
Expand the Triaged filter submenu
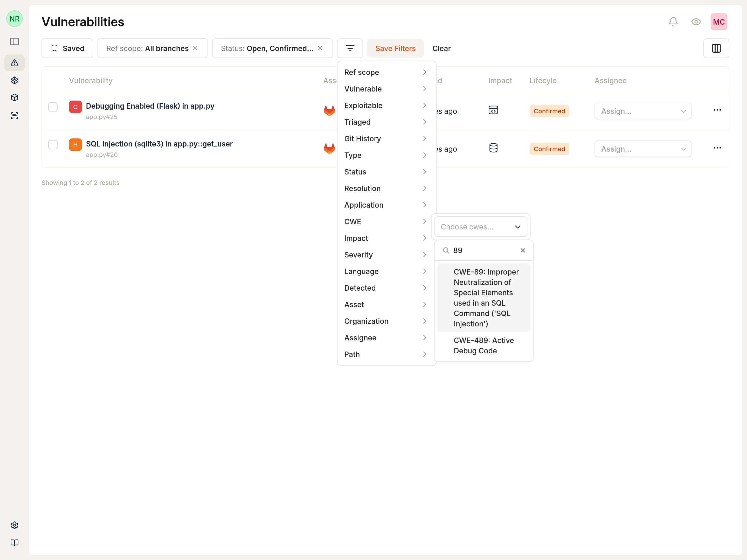point(386,122)
